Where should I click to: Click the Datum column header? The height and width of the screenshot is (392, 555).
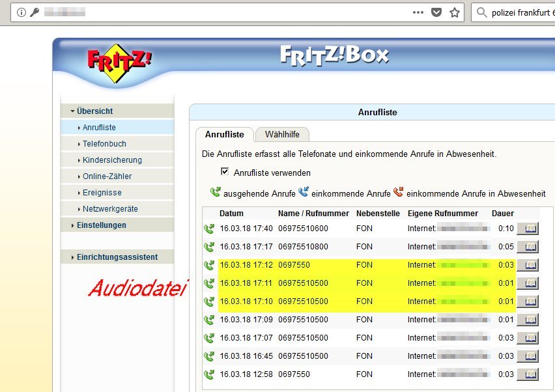click(x=231, y=214)
